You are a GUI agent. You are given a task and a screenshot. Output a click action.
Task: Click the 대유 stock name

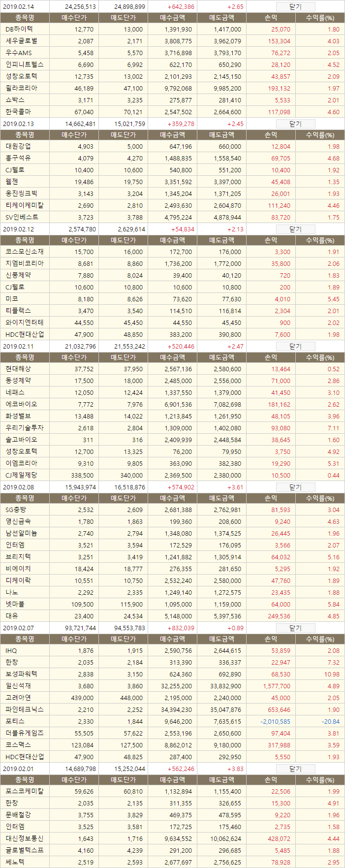click(12, 616)
